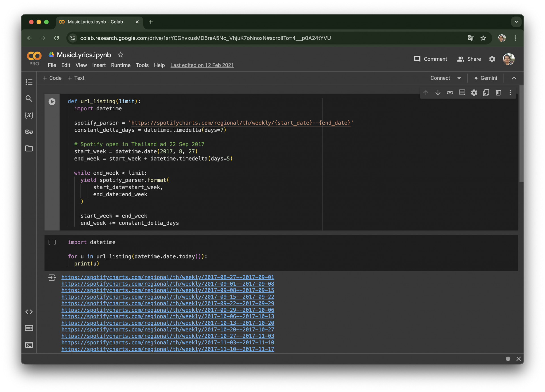
Task: Open the Gemini assistant
Action: 485,78
